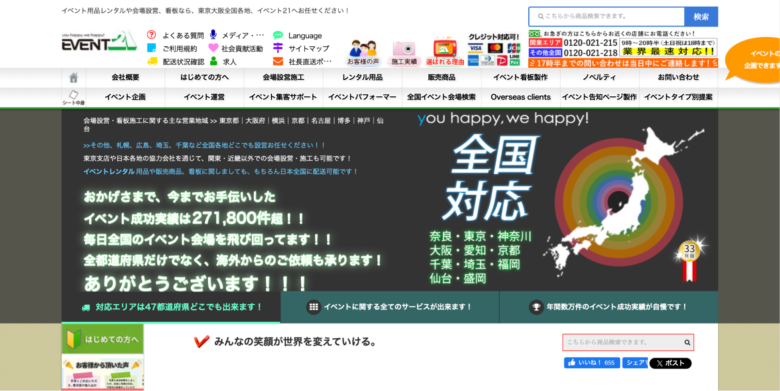
Task: Open the レンタル用品 menu
Action: click(x=363, y=78)
